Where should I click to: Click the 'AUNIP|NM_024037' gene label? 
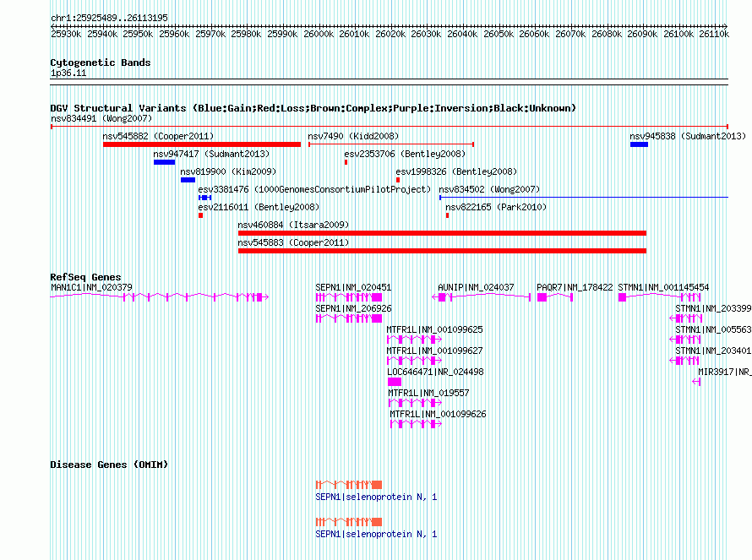point(476,287)
